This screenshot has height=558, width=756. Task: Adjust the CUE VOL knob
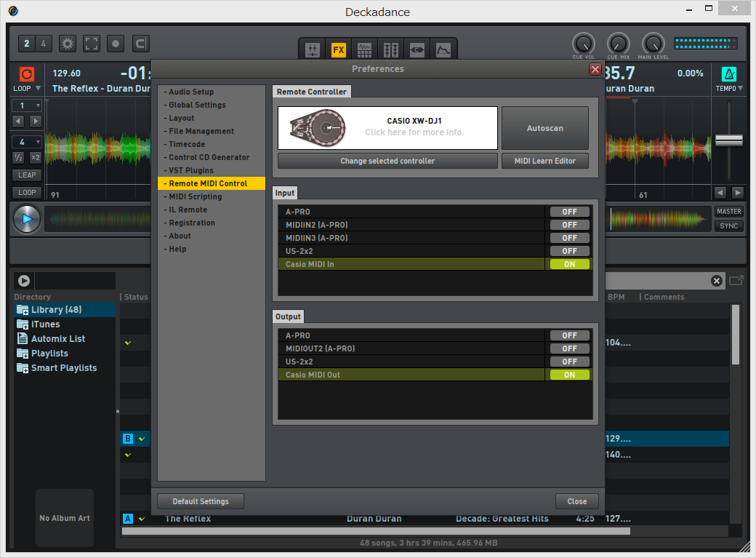point(584,44)
